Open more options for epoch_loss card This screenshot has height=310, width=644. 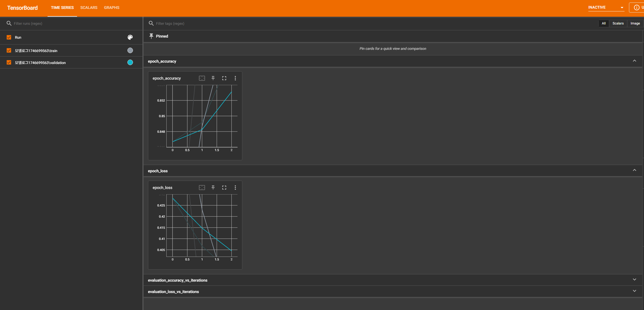[235, 188]
